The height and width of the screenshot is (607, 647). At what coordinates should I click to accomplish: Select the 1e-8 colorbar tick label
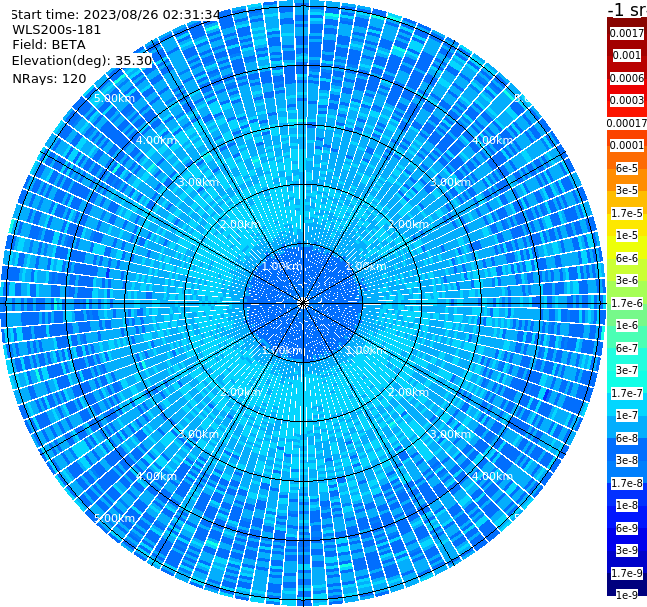[627, 505]
